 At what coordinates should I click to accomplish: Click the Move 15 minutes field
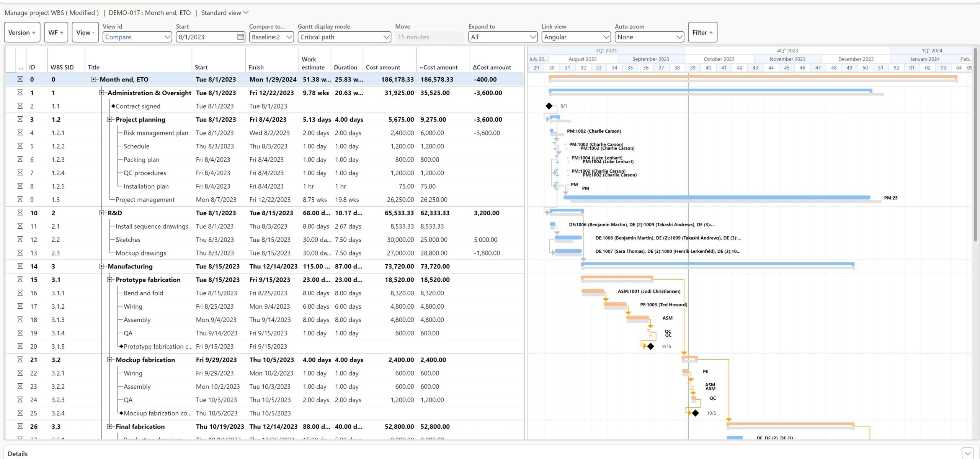coord(430,37)
